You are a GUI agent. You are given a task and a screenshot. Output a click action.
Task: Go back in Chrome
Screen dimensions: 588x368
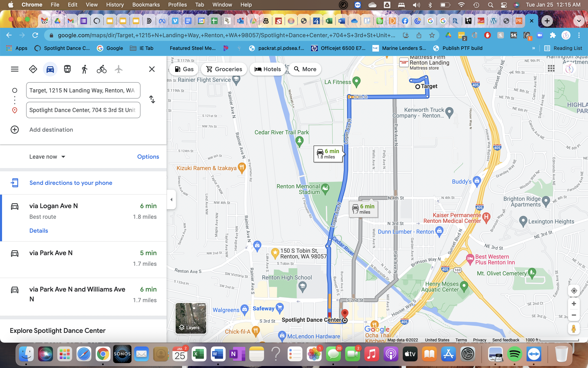(x=9, y=35)
